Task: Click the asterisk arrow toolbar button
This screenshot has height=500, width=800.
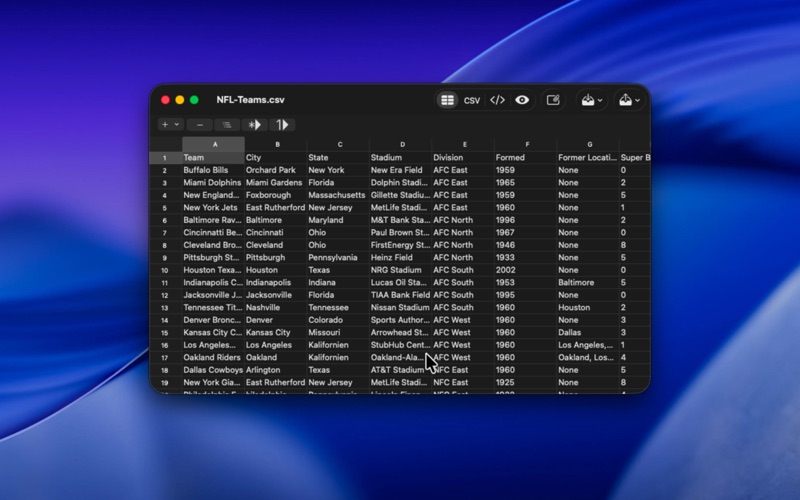Action: click(x=255, y=124)
